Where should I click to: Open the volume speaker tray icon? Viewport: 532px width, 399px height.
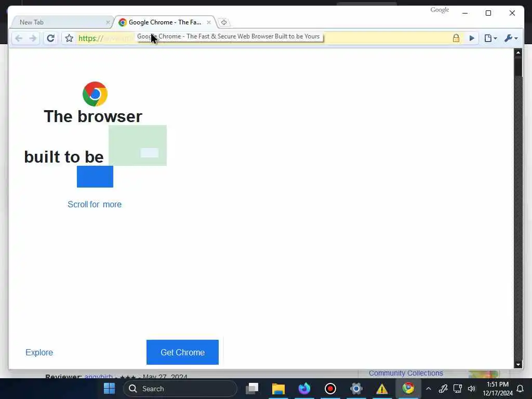[472, 389]
